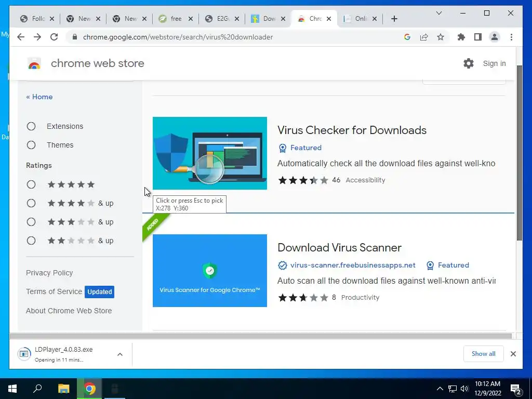Click Show all downloads button
The height and width of the screenshot is (399, 532).
(x=484, y=354)
